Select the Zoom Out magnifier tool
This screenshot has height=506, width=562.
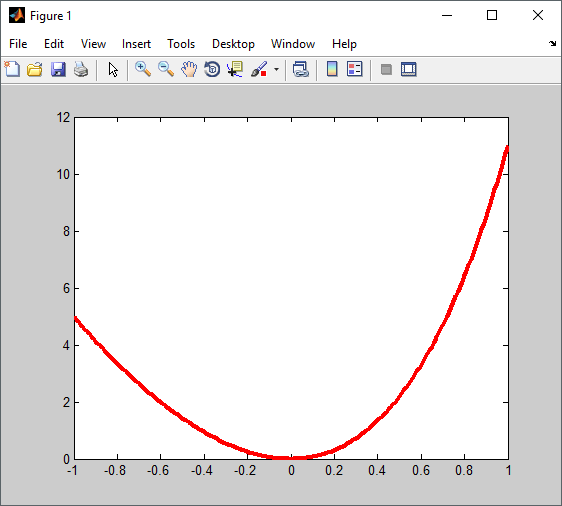[x=166, y=69]
